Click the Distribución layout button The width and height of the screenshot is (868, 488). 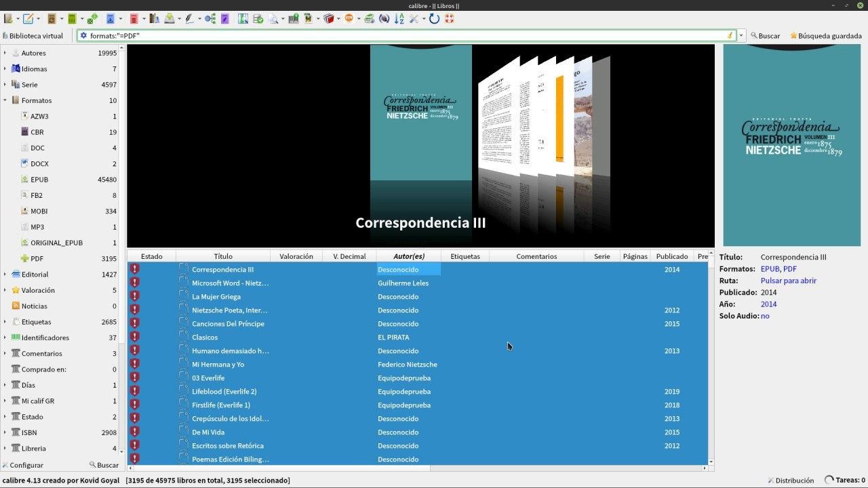(791, 480)
